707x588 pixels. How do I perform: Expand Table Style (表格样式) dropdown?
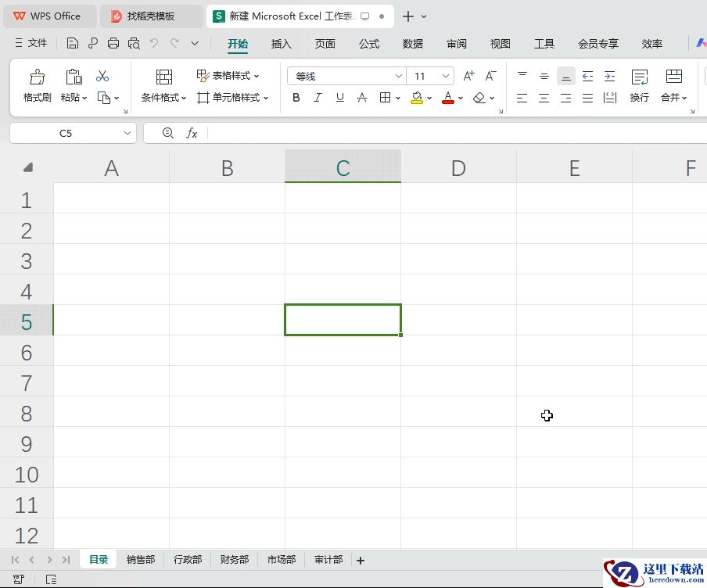point(257,76)
